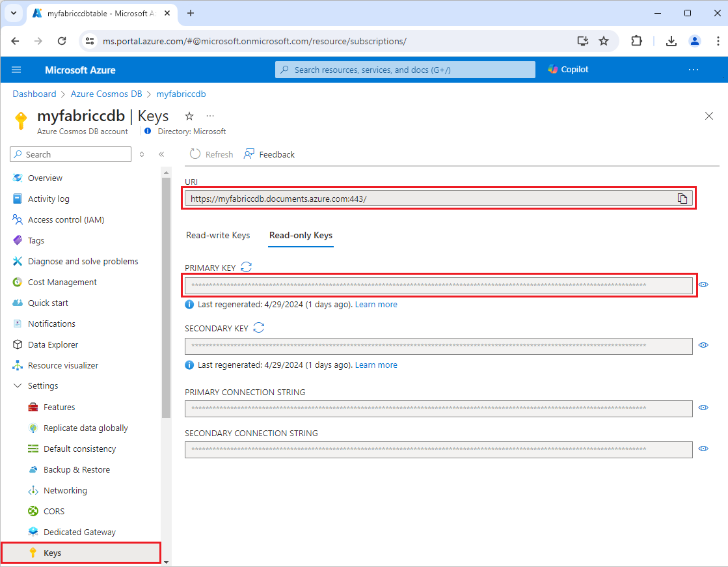Image resolution: width=728 pixels, height=567 pixels.
Task: Show the secondary connection string
Action: (x=703, y=449)
